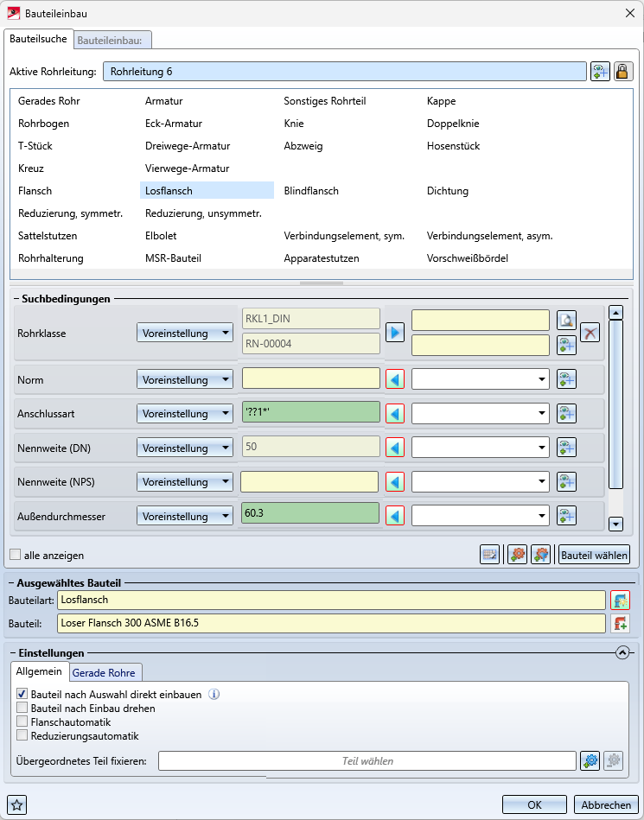
Task: Select Rohrbogen part type
Action: click(43, 124)
